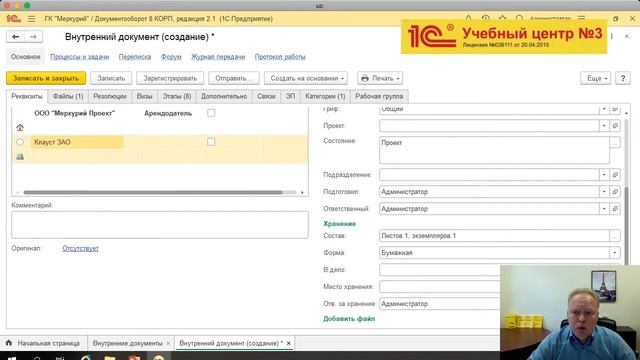Select the Реквизиты tab

pyautogui.click(x=27, y=96)
